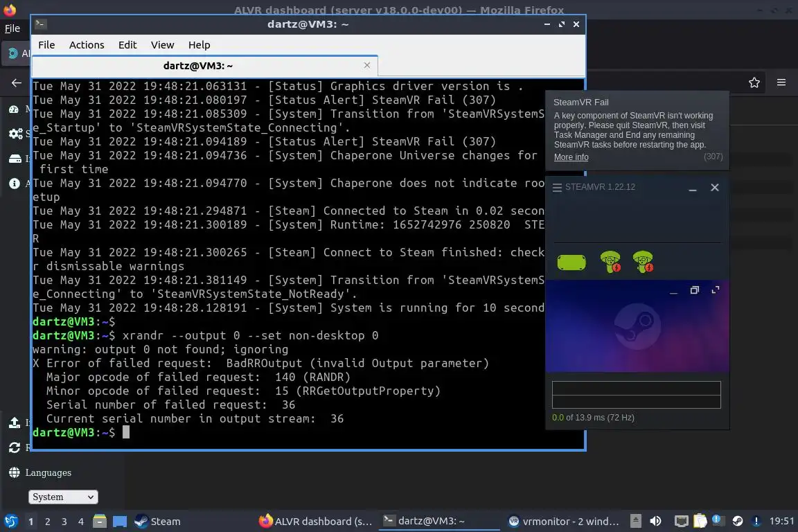
Task: Click the 'BadRROutput (invalid Output parameter)' text
Action: click(357, 363)
